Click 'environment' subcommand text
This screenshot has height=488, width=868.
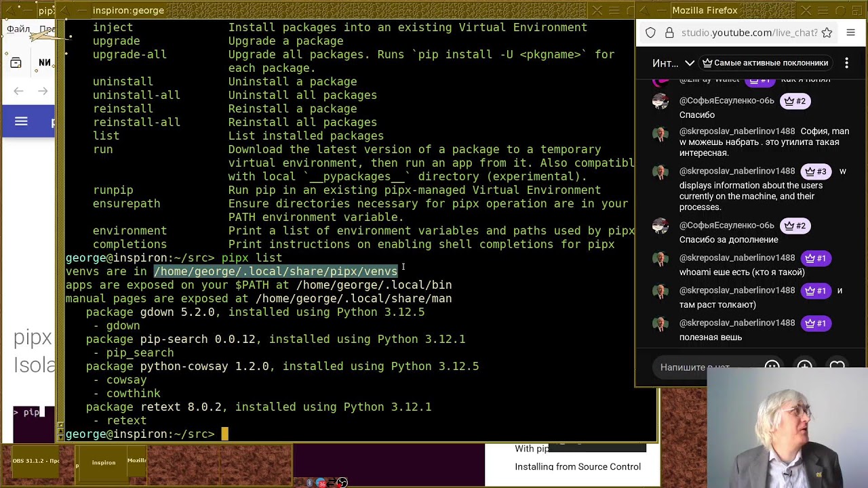tap(130, 230)
